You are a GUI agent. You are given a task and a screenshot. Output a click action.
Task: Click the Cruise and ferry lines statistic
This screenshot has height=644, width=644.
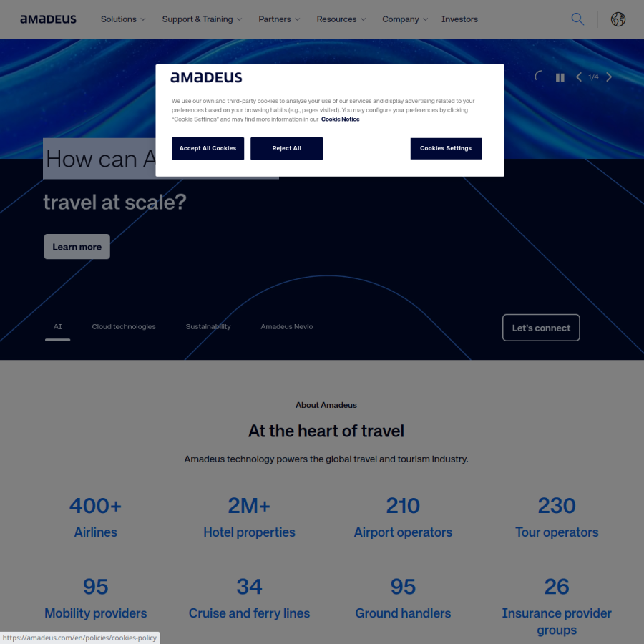pyautogui.click(x=249, y=598)
